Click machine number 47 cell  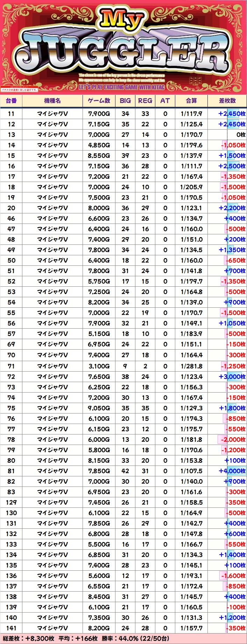[11, 229]
